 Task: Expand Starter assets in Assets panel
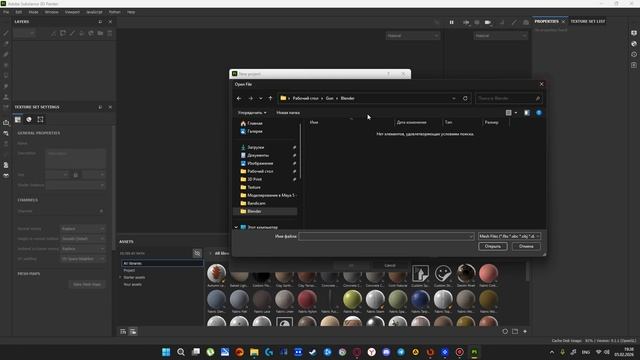[x=120, y=278]
